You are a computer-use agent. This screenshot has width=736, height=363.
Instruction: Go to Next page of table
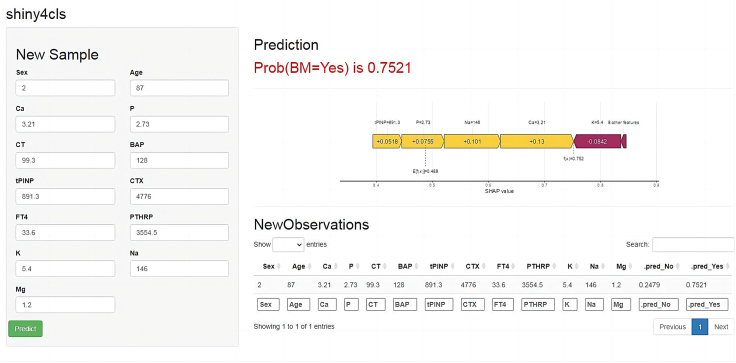721,327
